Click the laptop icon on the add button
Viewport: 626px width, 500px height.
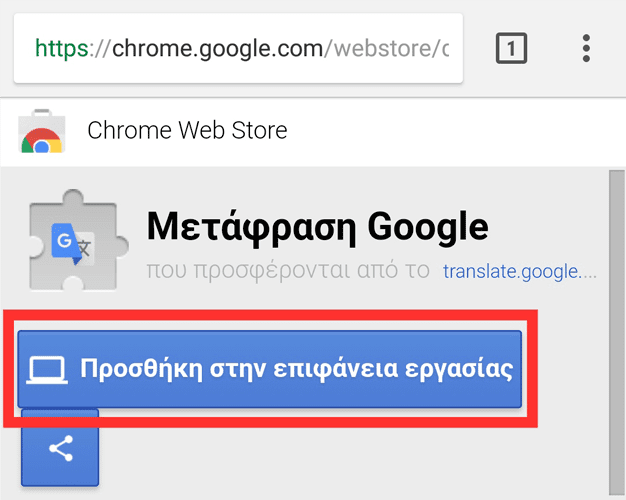point(45,369)
